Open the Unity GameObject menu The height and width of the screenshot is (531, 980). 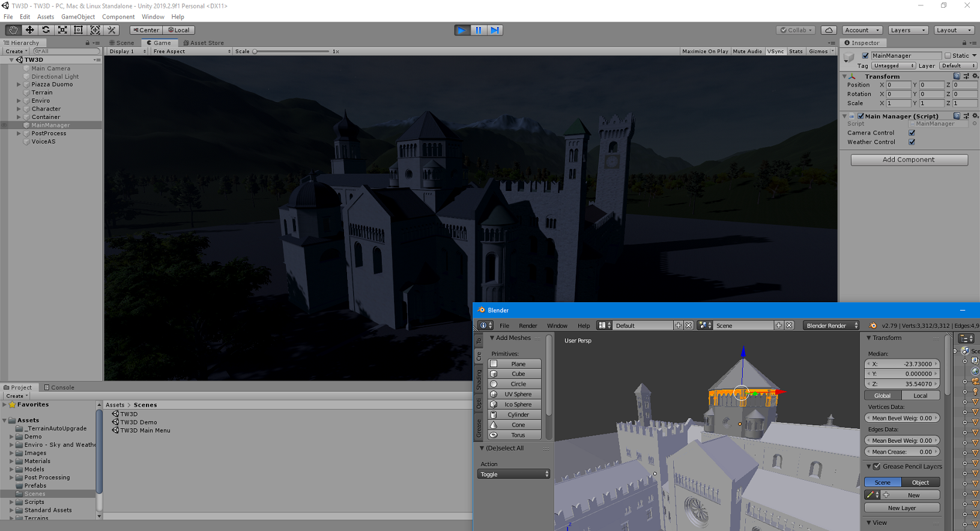pyautogui.click(x=78, y=17)
